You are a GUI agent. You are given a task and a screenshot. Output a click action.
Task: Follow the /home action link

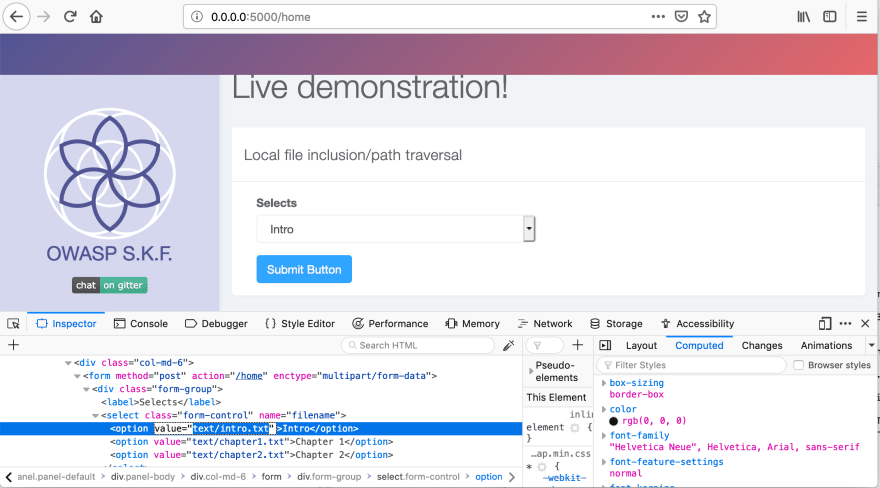click(x=249, y=376)
